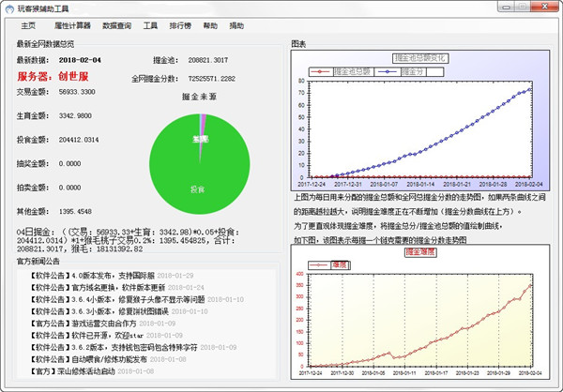
Task: Open the 帮助 menu
Action: click(210, 26)
